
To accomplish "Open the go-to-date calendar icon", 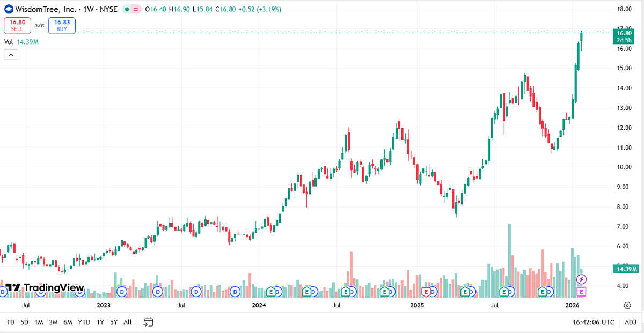I will [148, 322].
